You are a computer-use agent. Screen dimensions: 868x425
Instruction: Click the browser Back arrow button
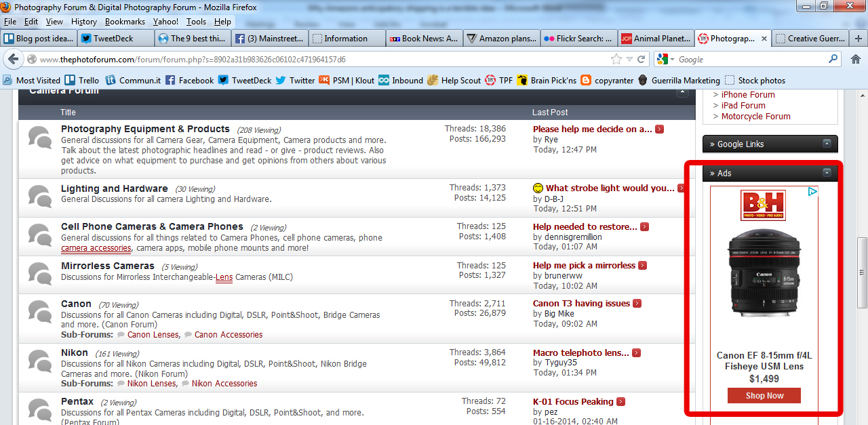[12, 59]
